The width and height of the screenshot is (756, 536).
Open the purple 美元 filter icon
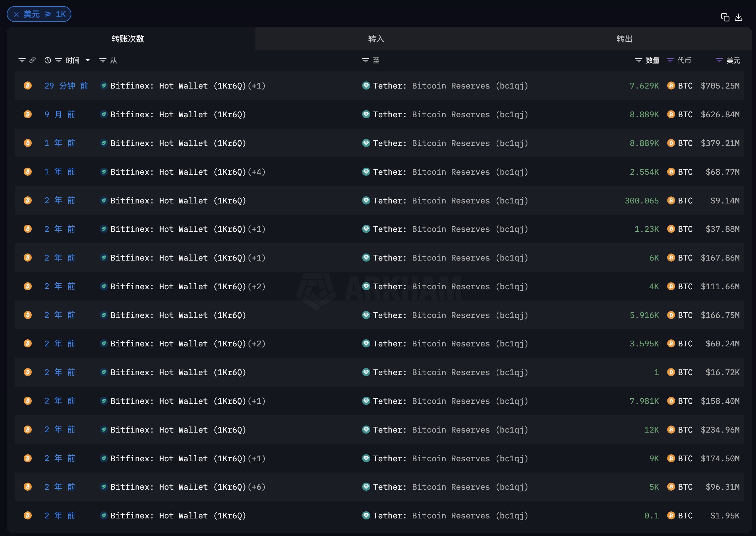719,60
